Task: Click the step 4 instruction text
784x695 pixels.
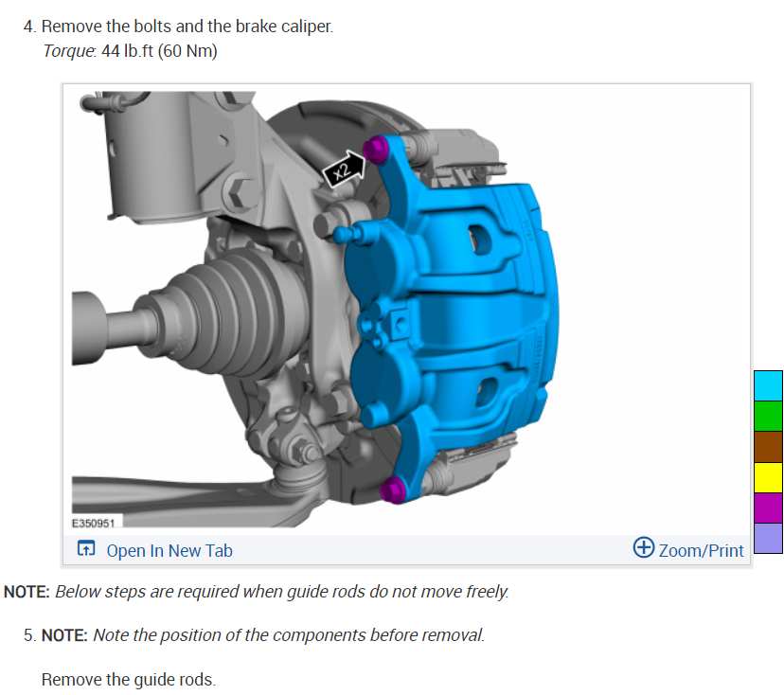Action: pos(187,27)
